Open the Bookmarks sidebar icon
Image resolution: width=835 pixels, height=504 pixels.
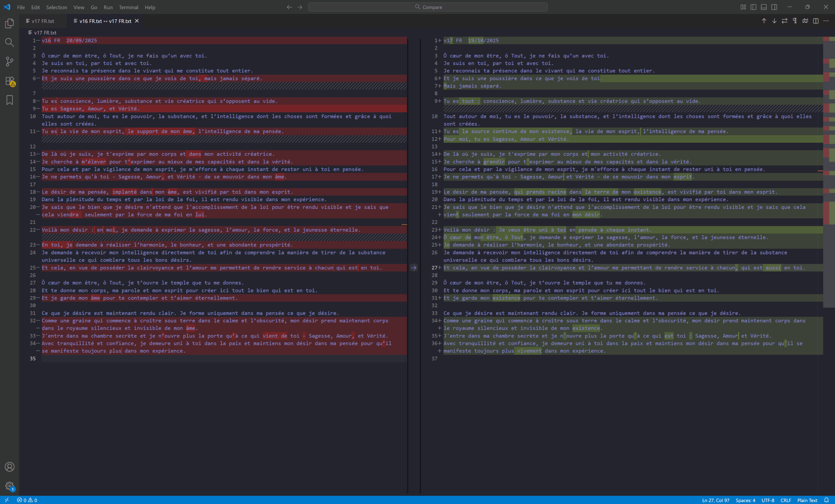pyautogui.click(x=9, y=100)
